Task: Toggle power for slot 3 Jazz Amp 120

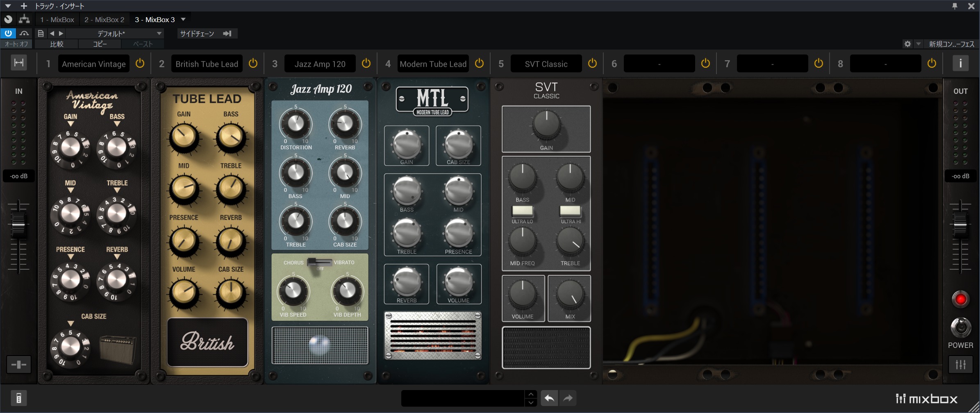Action: (366, 64)
